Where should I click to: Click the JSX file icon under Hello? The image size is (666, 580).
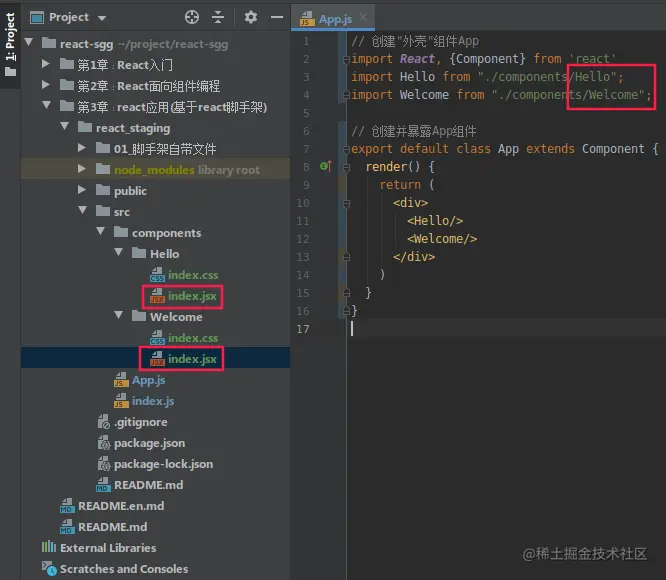[157, 296]
